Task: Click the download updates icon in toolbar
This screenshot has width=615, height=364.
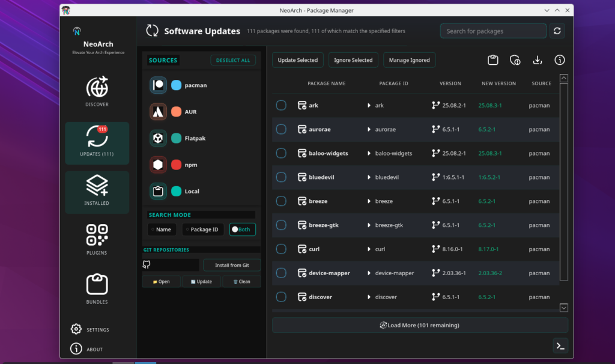Action: click(537, 60)
